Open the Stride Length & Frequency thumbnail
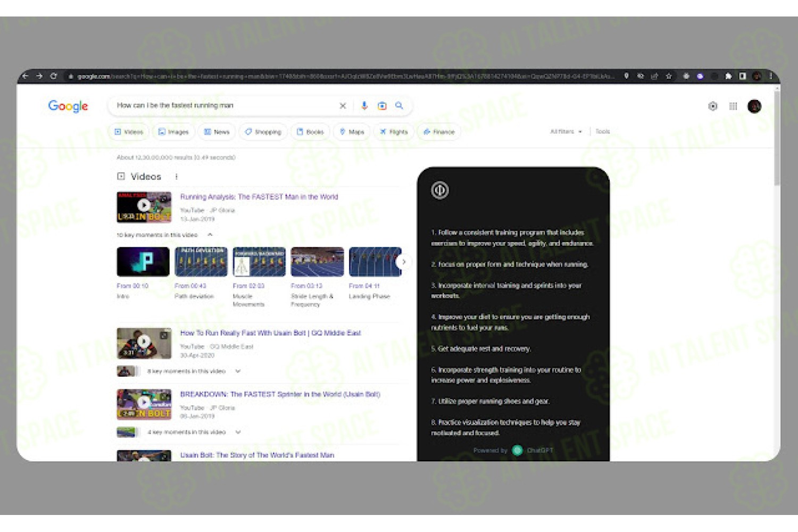This screenshot has width=798, height=532. point(318,262)
